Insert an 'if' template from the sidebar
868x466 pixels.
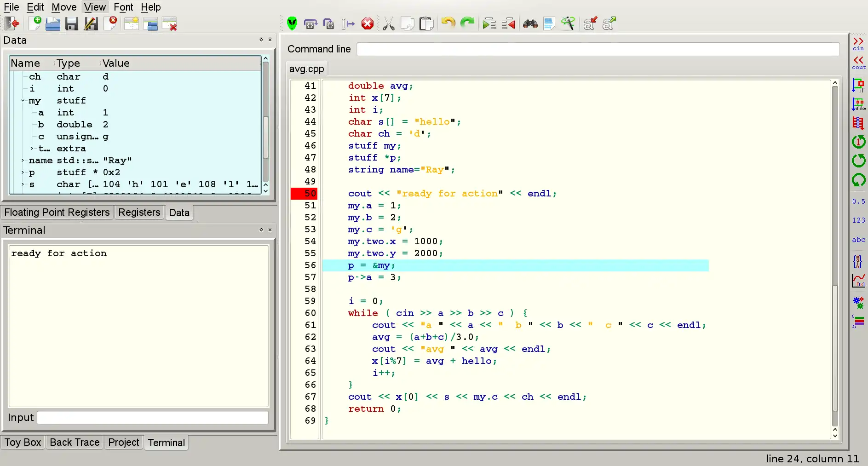[858, 85]
